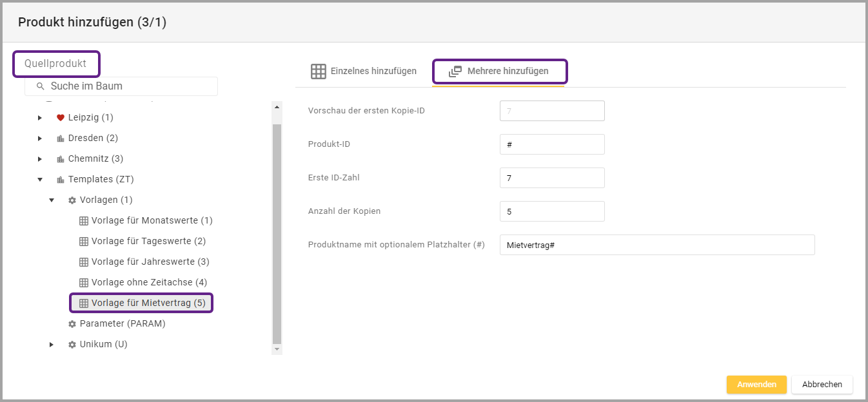Click the Abbrechen button
The width and height of the screenshot is (868, 402).
coord(822,385)
